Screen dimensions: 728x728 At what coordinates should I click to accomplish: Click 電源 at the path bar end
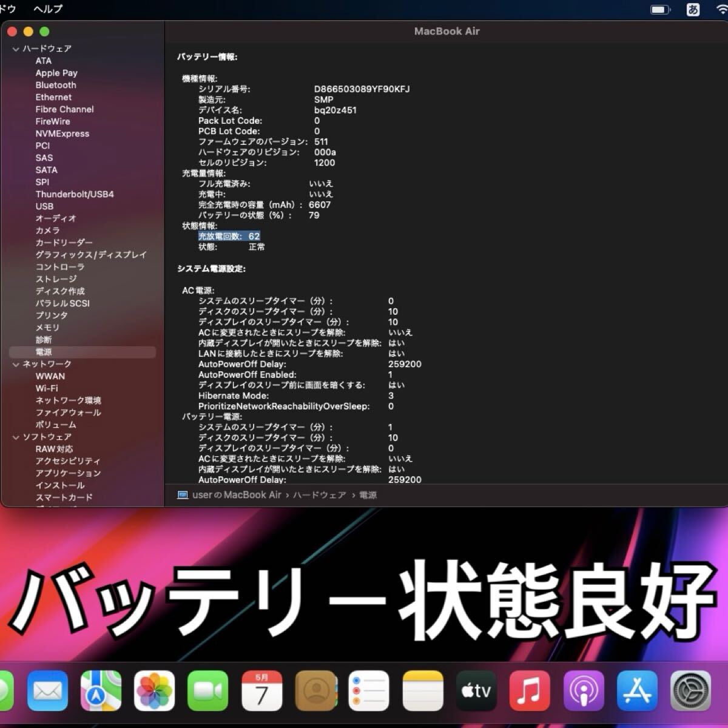pyautogui.click(x=368, y=495)
